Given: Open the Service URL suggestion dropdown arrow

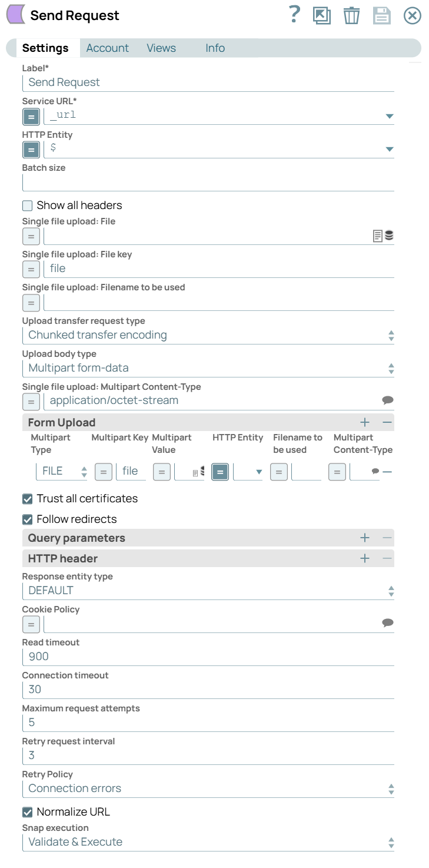Looking at the screenshot, I should tap(390, 116).
